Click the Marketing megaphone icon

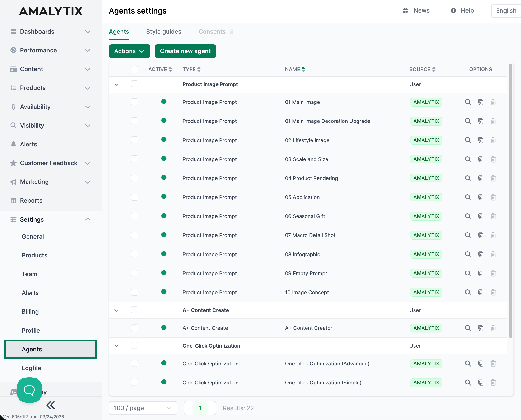pos(13,182)
